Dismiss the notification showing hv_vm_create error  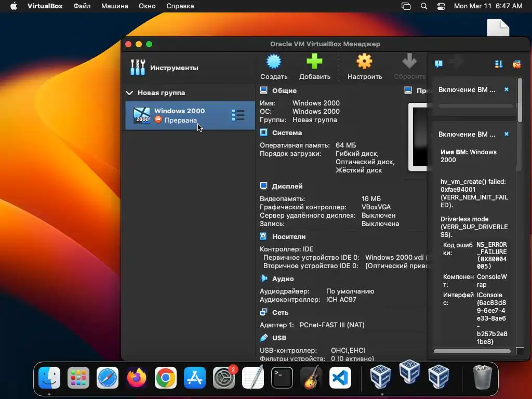click(507, 134)
